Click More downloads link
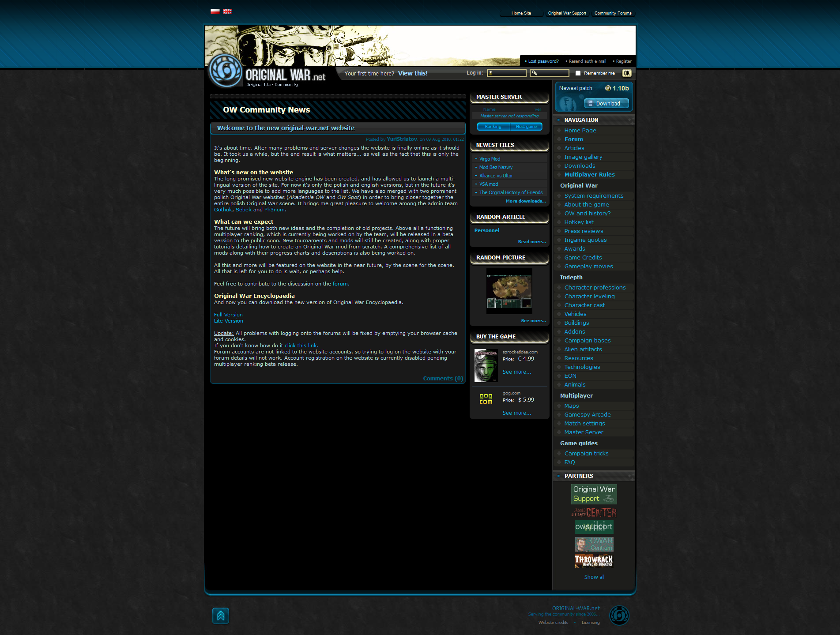Viewport: 840px width, 635px height. [x=526, y=201]
